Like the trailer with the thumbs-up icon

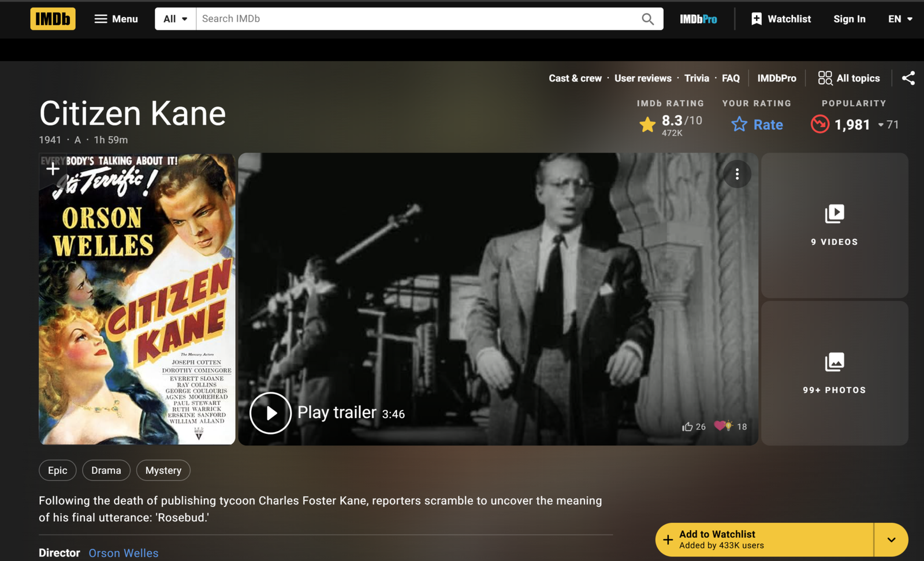click(687, 427)
